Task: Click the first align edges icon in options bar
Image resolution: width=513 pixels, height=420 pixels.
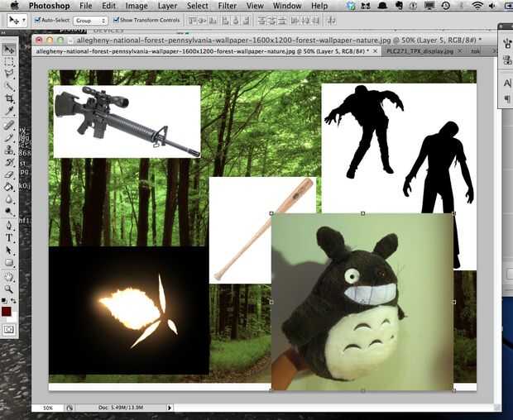Action: (193, 21)
